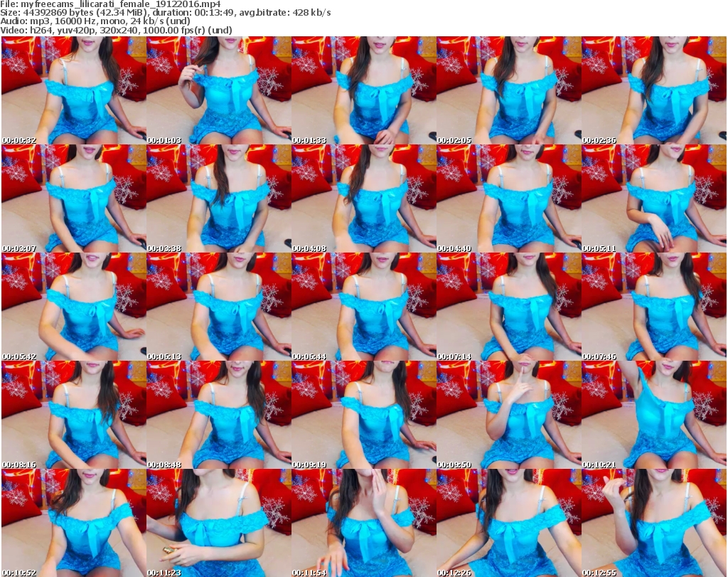The width and height of the screenshot is (728, 577).
Task: Select the thumbnail stamped 00:00:32
Action: coord(74,90)
